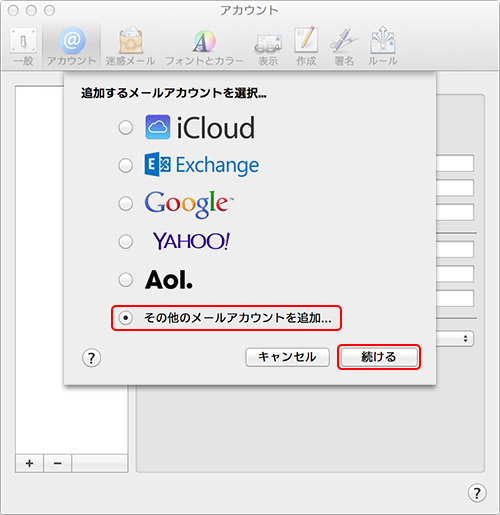Image resolution: width=500 pixels, height=515 pixels.
Task: Open the 一般 preferences pane
Action: pyautogui.click(x=23, y=47)
